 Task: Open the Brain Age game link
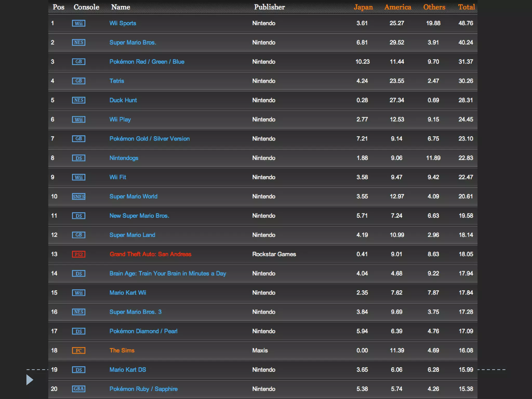coord(168,273)
